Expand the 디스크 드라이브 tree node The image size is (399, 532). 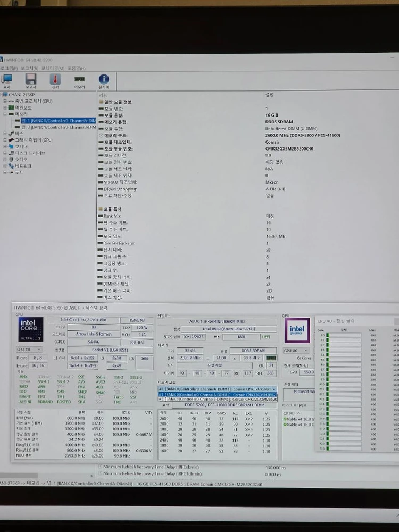click(5, 153)
